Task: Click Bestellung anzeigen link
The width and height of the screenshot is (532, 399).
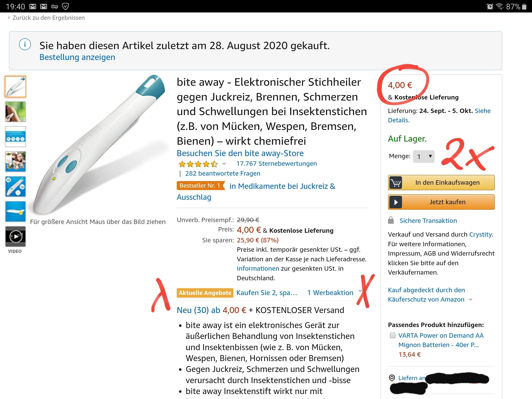Action: point(77,57)
